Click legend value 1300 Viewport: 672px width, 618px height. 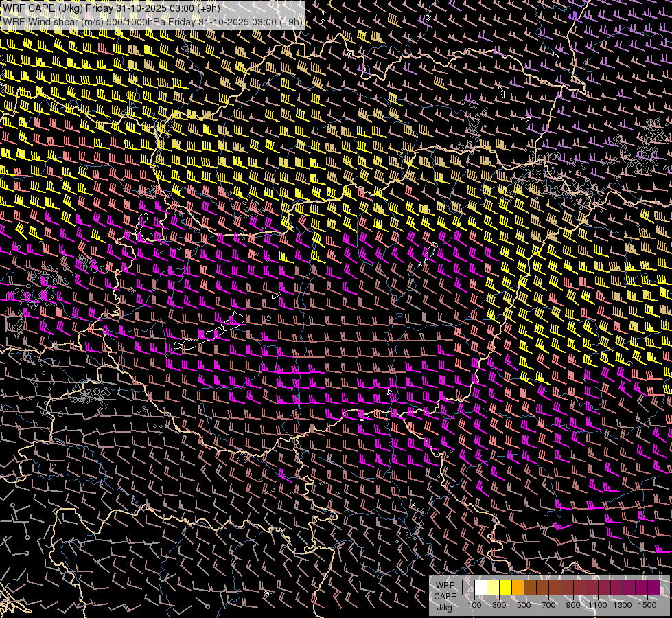click(623, 605)
